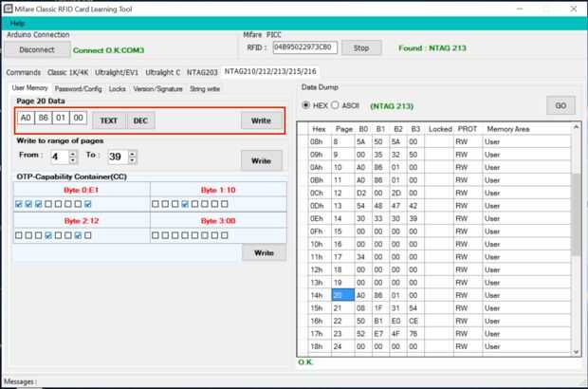Select the NTAG210/212/213/215/216 tab
This screenshot has width=588, height=389.
[270, 71]
